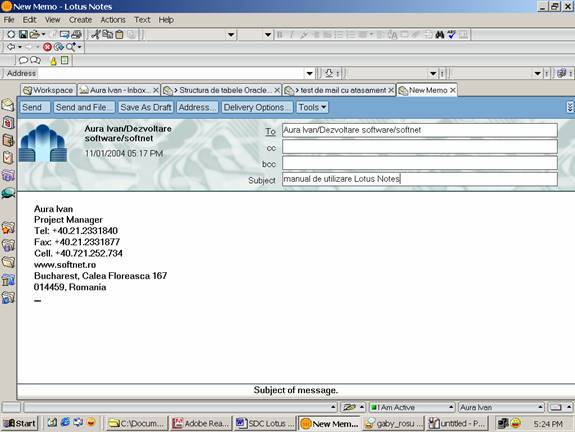Go back with the left arrow icon
The image size is (575, 432).
(11, 47)
